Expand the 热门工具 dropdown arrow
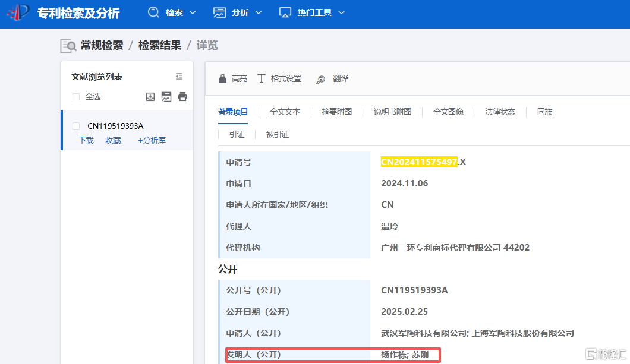This screenshot has width=630, height=364. click(342, 12)
